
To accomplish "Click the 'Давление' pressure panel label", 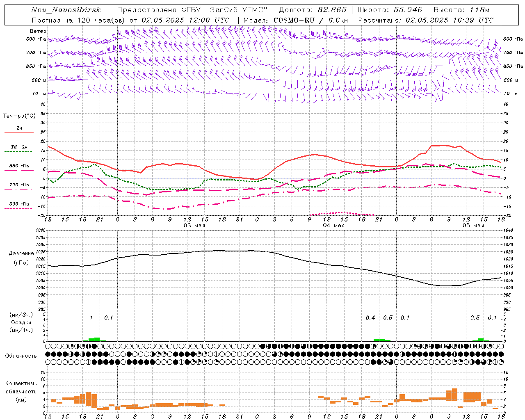I will pyautogui.click(x=21, y=253).
